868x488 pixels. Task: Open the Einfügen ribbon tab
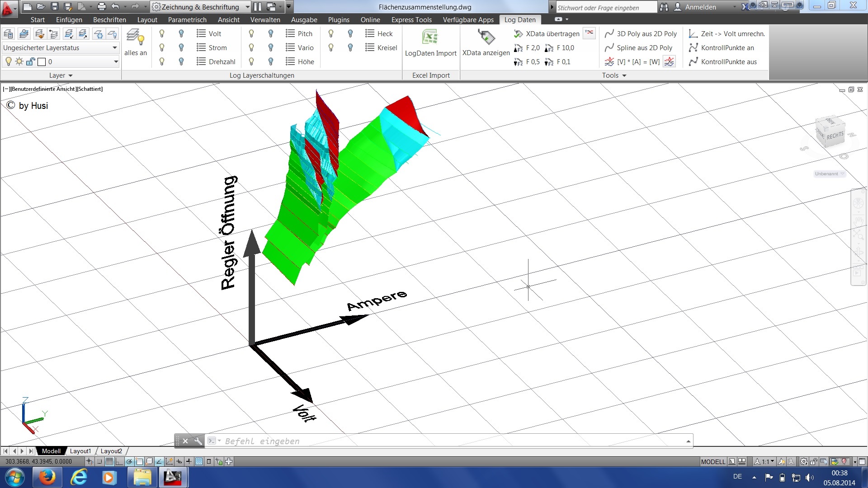coord(69,20)
